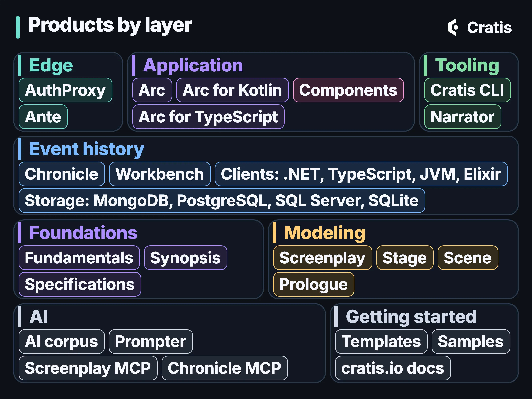This screenshot has height=399, width=532.
Task: Choose Arc for TypeScript
Action: (208, 117)
